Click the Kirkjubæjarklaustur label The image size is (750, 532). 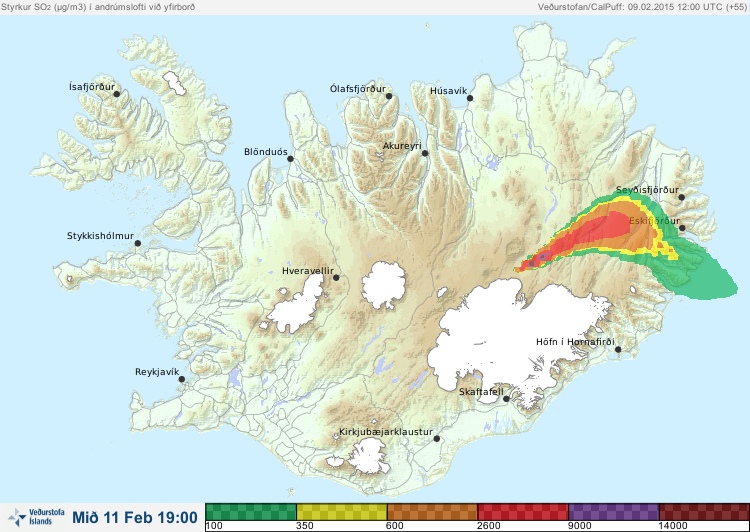[x=386, y=432]
